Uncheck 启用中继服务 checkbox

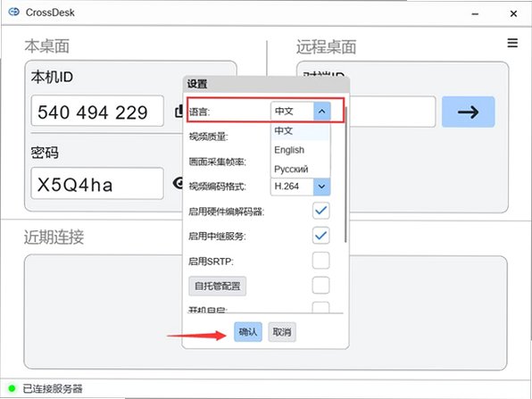[x=320, y=236]
